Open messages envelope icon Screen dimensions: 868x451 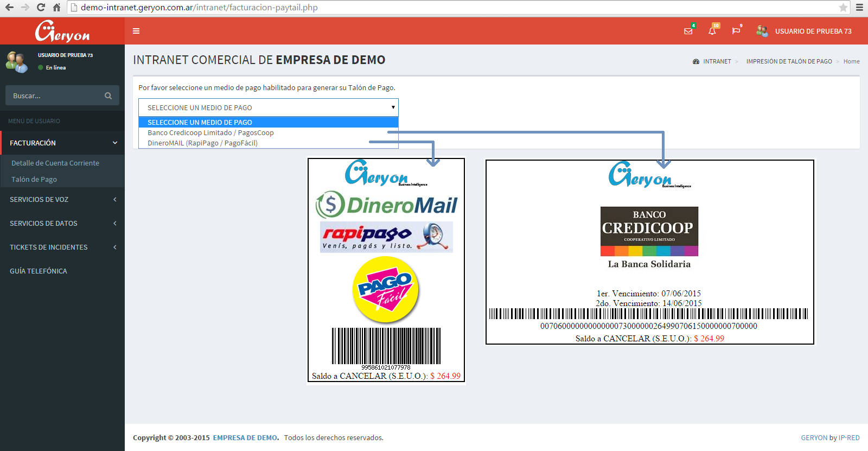pos(688,31)
